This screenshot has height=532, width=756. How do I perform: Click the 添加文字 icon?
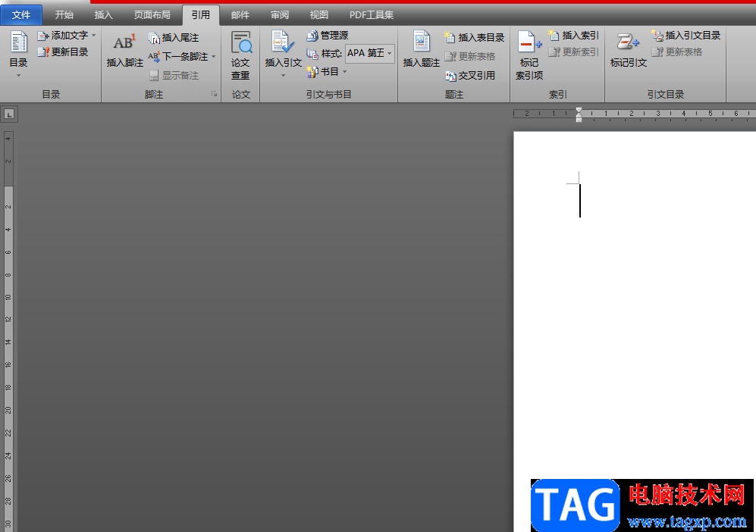(x=43, y=36)
